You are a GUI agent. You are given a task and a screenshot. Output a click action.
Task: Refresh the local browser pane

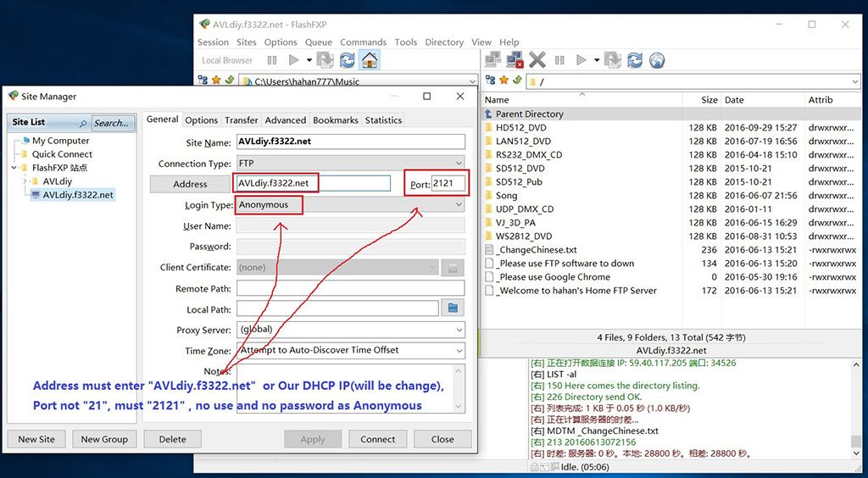pyautogui.click(x=347, y=59)
